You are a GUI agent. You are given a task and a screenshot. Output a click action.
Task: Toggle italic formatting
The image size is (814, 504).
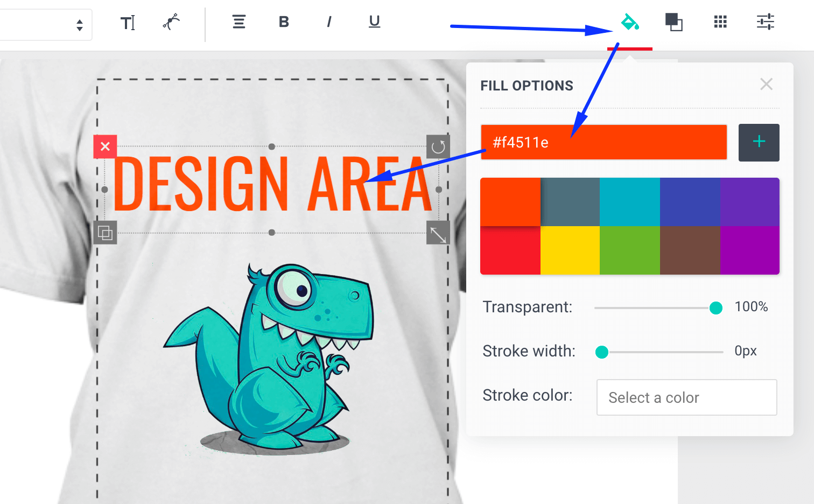click(x=329, y=22)
